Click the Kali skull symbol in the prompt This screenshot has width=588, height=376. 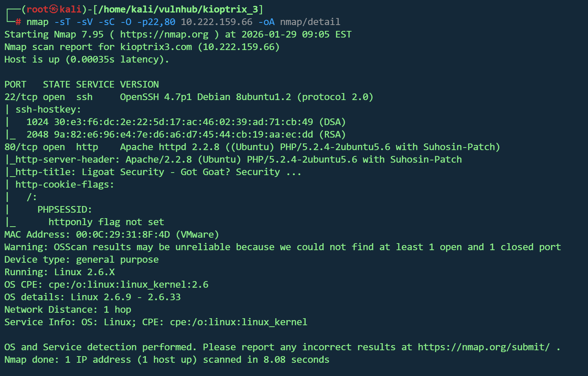[54, 9]
